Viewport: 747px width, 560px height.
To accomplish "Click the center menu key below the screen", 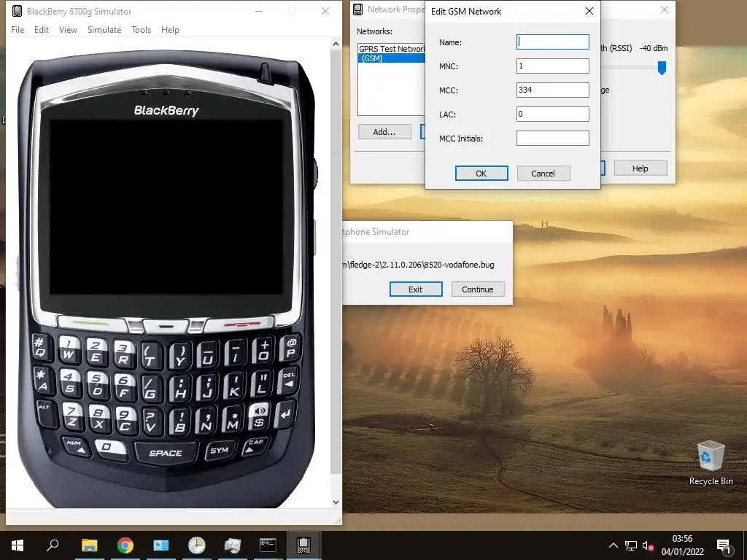I will 166,326.
